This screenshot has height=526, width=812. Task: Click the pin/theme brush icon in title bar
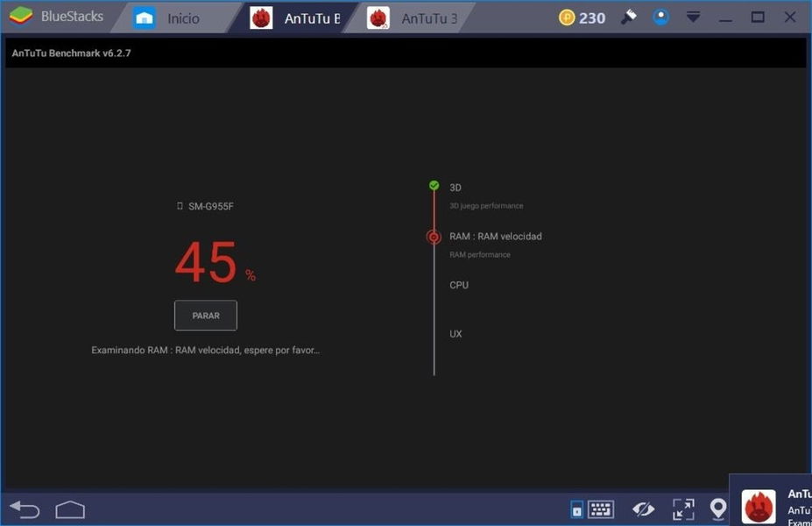pos(629,18)
